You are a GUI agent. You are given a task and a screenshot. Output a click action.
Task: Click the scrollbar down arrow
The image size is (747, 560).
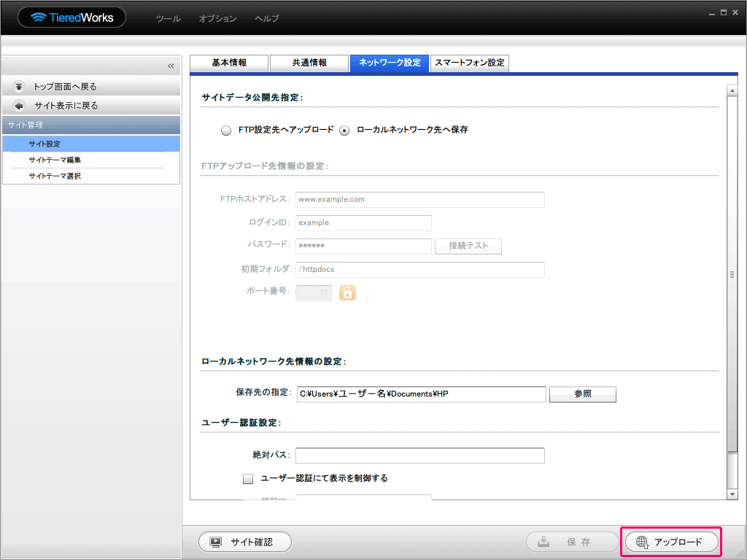click(732, 494)
